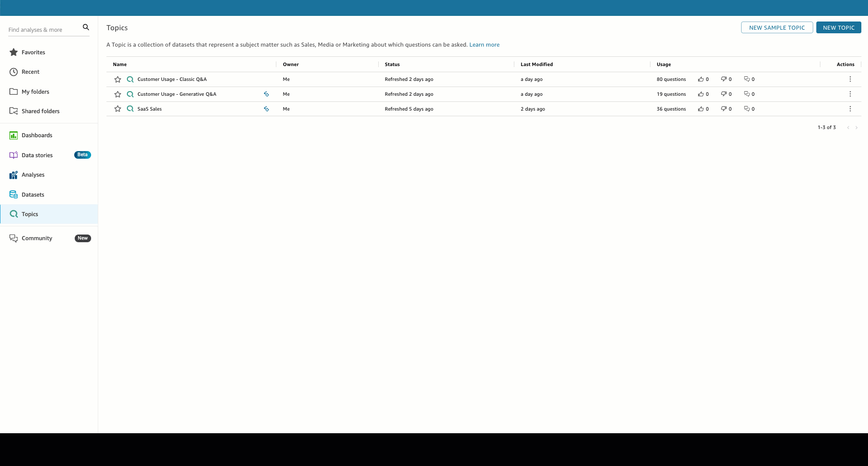
Task: Navigate to the Topics section
Action: (x=29, y=214)
